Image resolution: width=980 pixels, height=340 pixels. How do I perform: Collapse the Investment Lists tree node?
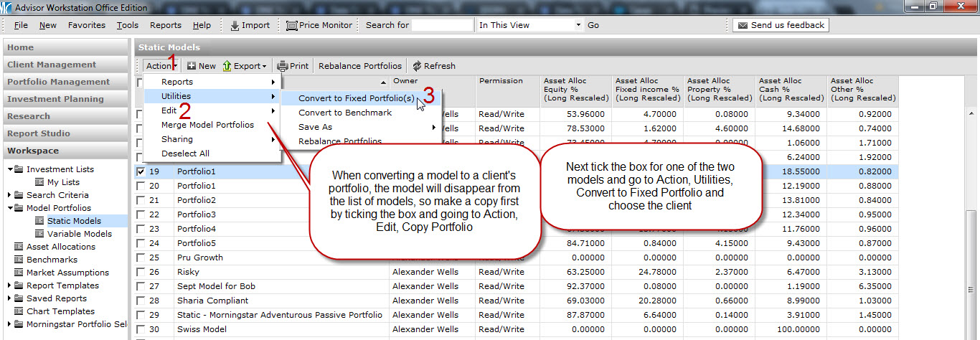[x=9, y=169]
